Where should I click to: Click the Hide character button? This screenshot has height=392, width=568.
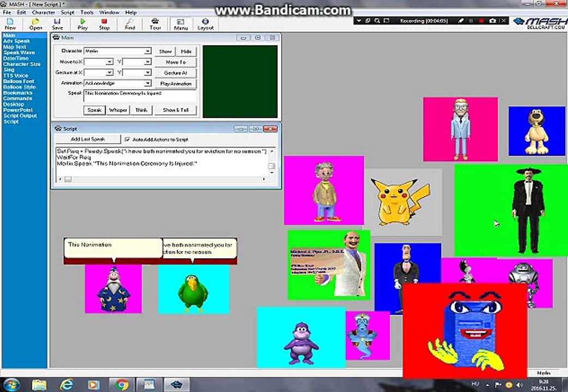(186, 51)
